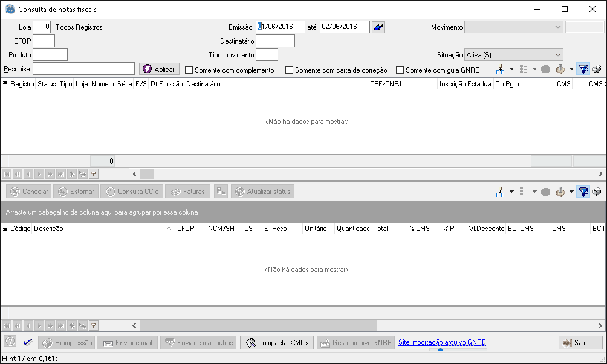Click the Quantidade column header
Viewport: 607px width, 364px height.
[353, 229]
